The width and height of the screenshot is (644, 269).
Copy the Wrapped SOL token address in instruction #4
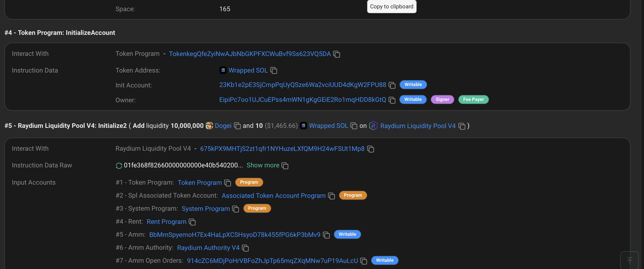point(274,71)
